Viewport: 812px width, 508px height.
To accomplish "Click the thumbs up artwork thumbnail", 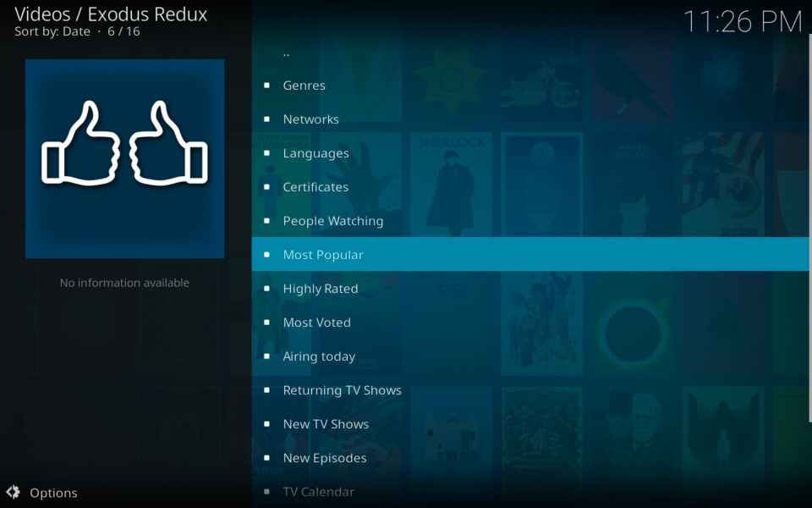I will 125,158.
